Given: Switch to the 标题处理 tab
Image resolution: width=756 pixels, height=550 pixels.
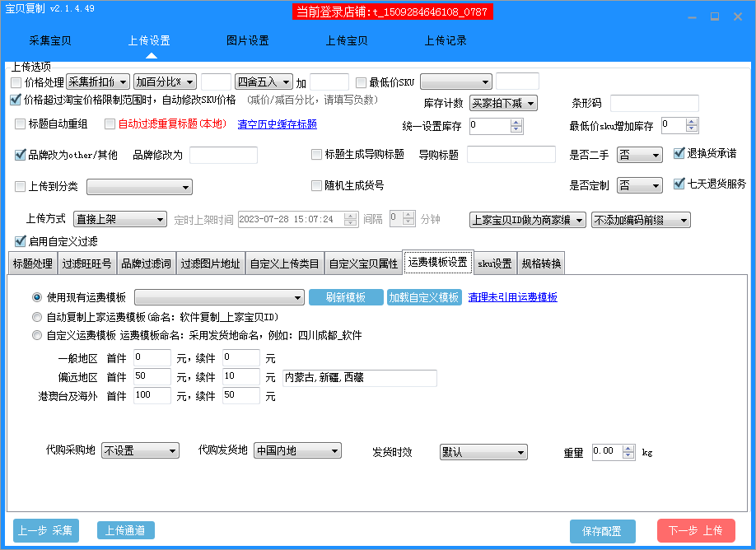Looking at the screenshot, I should click(x=35, y=263).
